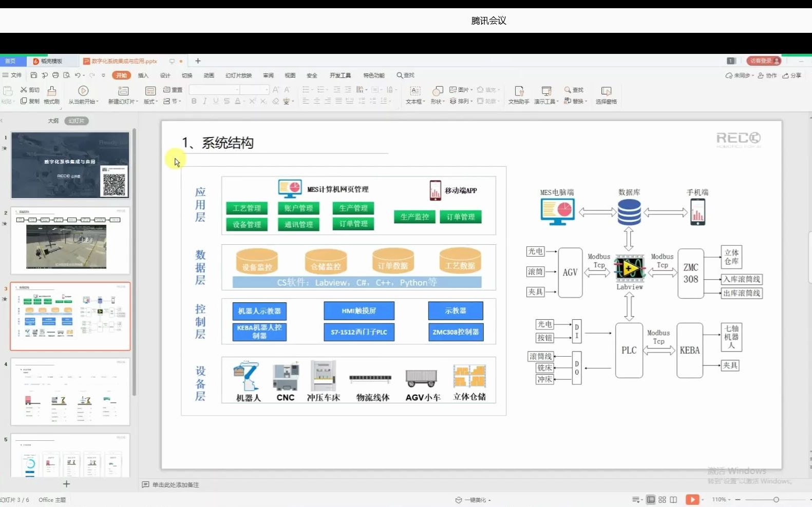Open the Animation (动画) ribbon tab
This screenshot has height=507, width=812.
point(209,75)
